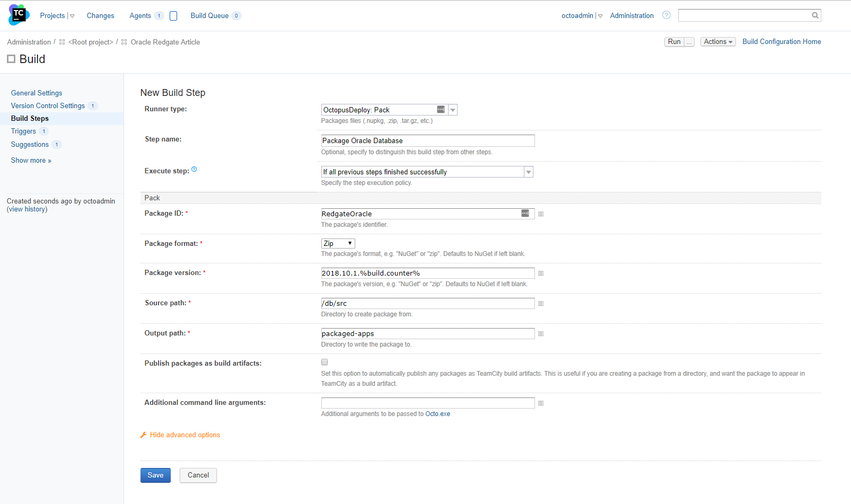The height and width of the screenshot is (504, 851).
Task: Go to Triggers section in sidebar
Action: click(x=23, y=131)
